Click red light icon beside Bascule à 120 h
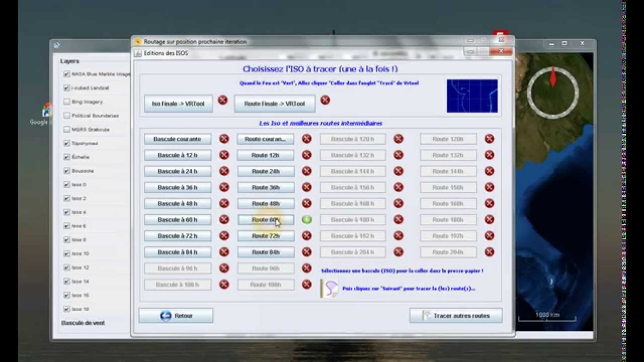 [x=398, y=139]
